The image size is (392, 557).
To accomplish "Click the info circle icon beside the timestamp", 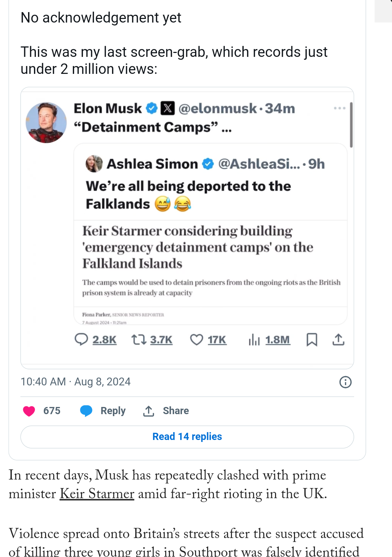I will point(346,382).
